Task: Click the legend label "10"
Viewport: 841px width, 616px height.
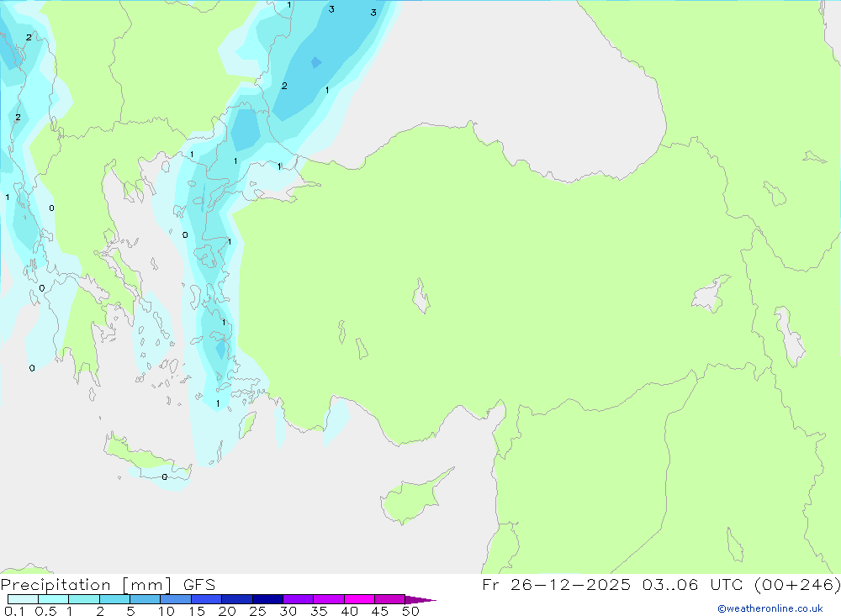Action: point(167,611)
